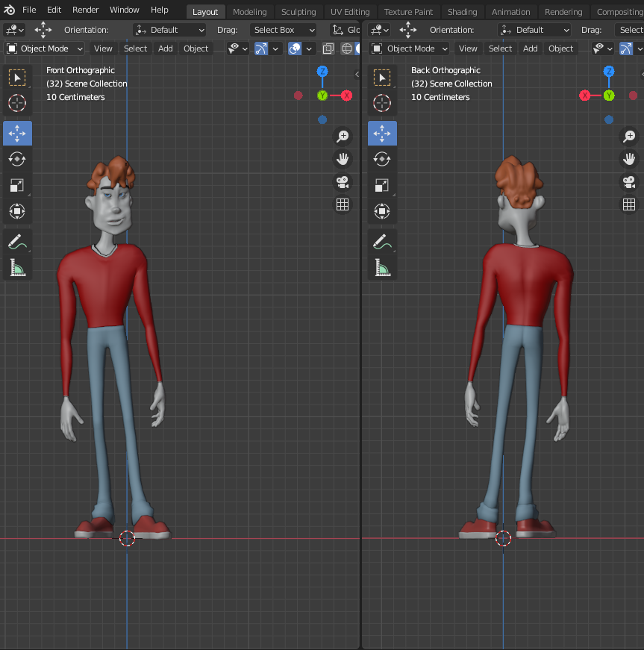The width and height of the screenshot is (644, 650).
Task: Activate the 3D Cursor tool
Action: click(x=17, y=103)
